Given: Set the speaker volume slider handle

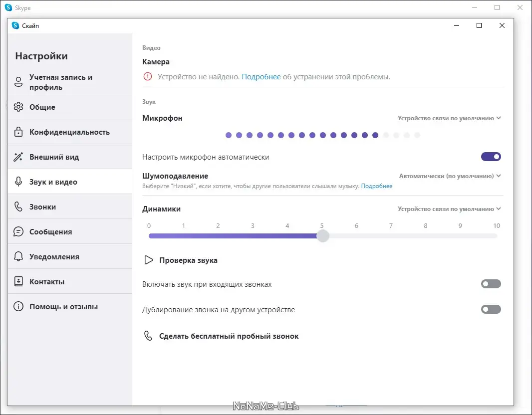Looking at the screenshot, I should [322, 235].
